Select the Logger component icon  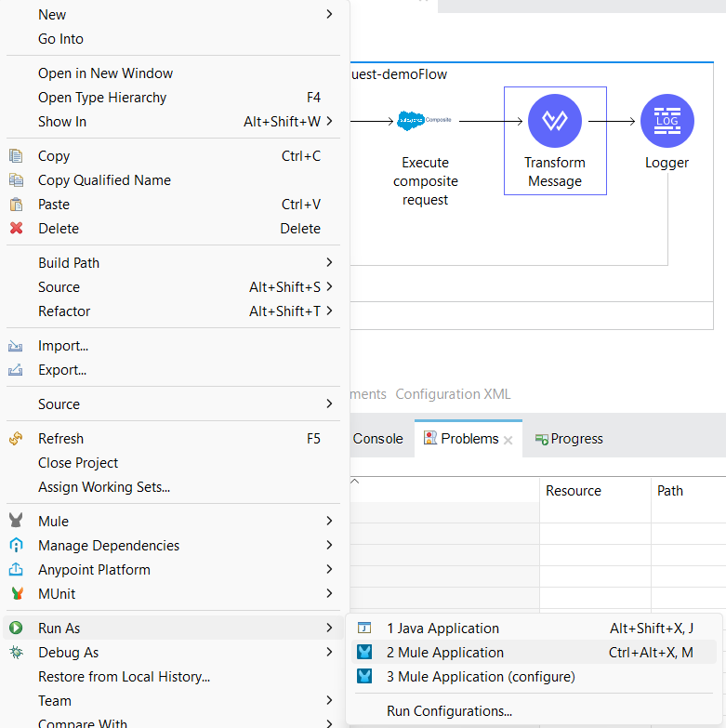click(x=667, y=121)
